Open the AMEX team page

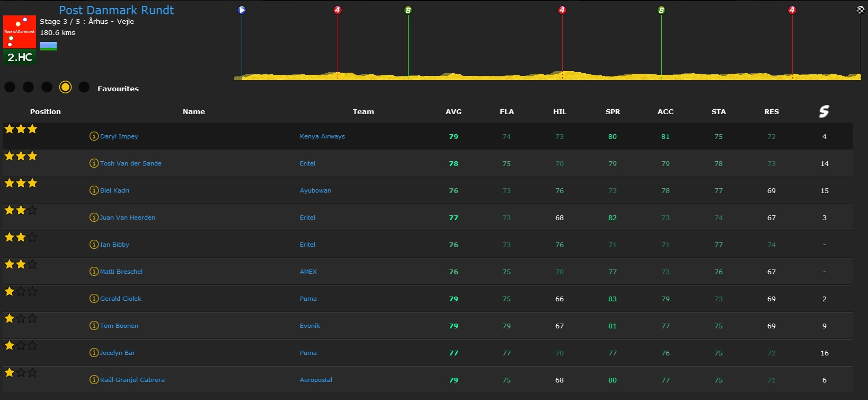click(x=308, y=272)
